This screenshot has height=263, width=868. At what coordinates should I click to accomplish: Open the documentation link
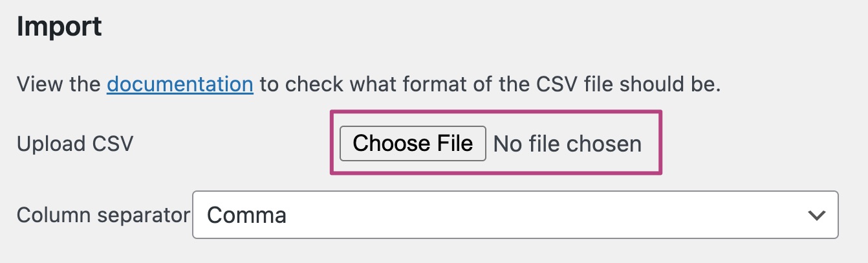pyautogui.click(x=180, y=84)
